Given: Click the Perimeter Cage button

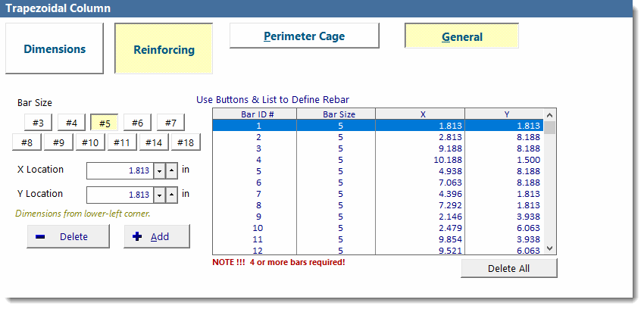Looking at the screenshot, I should (x=304, y=36).
